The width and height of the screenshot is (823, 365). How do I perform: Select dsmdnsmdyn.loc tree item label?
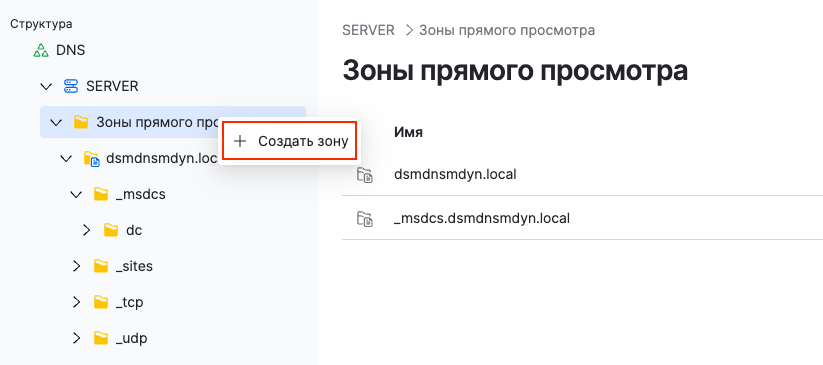click(x=162, y=158)
